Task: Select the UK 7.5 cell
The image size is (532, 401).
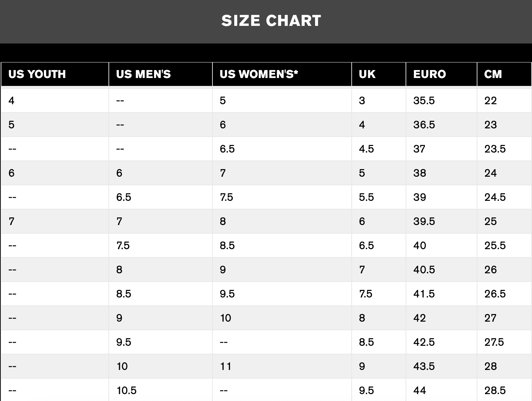Action: point(379,294)
